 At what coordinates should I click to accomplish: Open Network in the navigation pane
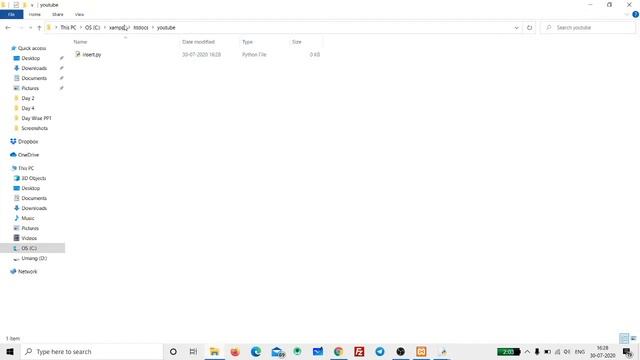[27, 271]
